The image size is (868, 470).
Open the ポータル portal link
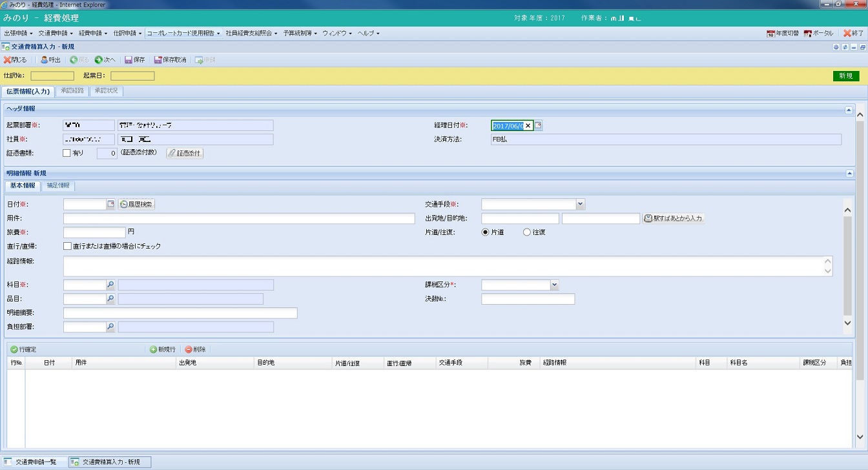[818, 33]
